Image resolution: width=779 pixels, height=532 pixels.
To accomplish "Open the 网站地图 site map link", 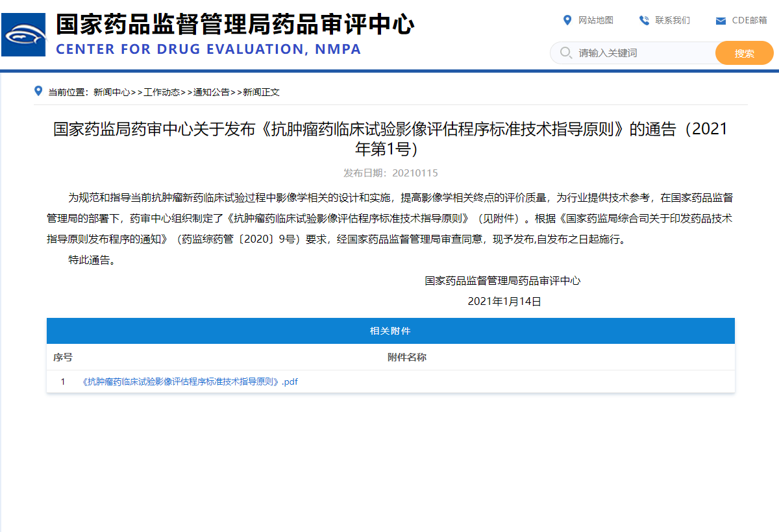I will click(x=595, y=20).
